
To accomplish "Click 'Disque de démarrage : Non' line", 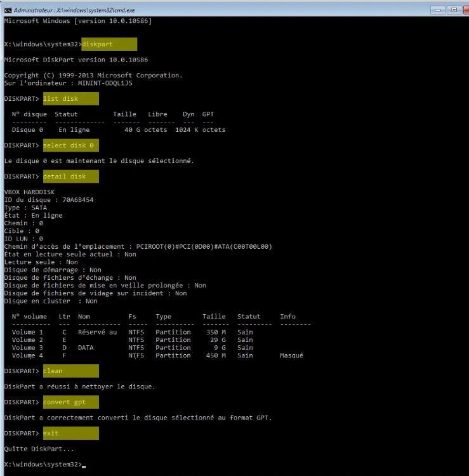I will [53, 270].
